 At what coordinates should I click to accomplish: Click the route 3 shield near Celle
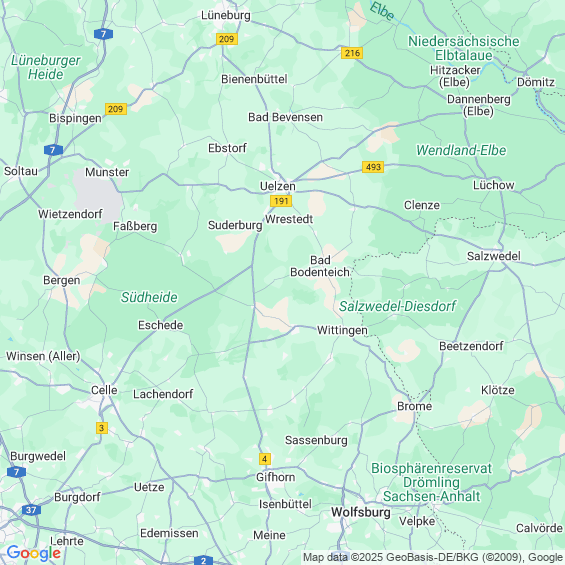pos(102,428)
